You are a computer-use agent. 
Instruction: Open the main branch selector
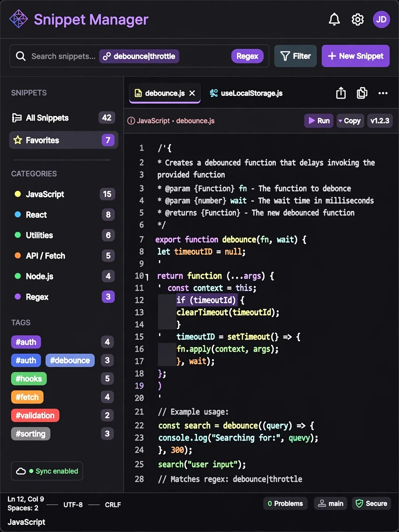click(x=331, y=504)
